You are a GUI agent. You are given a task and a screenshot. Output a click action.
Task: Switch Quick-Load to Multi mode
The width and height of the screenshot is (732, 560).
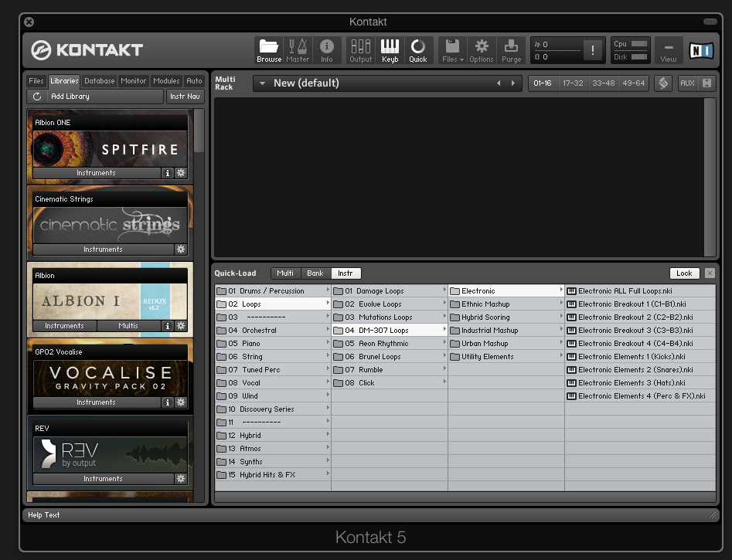point(285,273)
